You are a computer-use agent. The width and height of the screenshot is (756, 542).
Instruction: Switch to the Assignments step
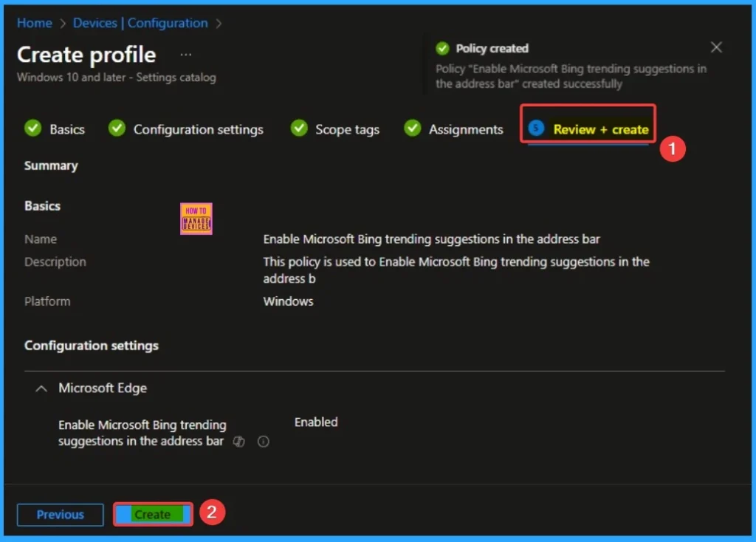[x=466, y=129]
